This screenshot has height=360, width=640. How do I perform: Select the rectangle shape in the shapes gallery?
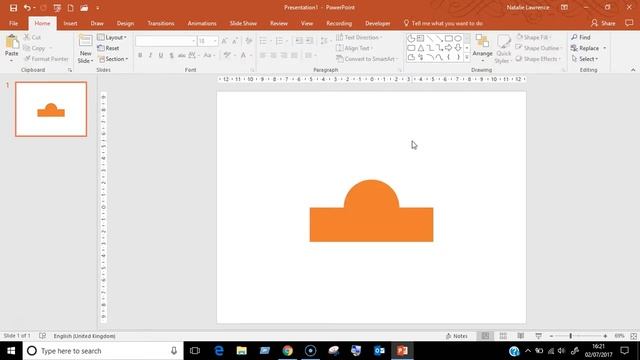(449, 38)
